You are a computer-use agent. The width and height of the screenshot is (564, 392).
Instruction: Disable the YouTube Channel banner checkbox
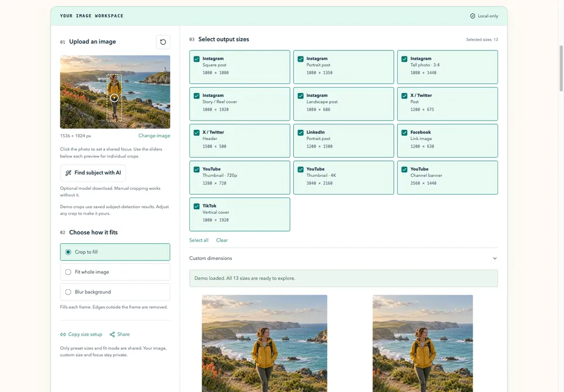[404, 169]
